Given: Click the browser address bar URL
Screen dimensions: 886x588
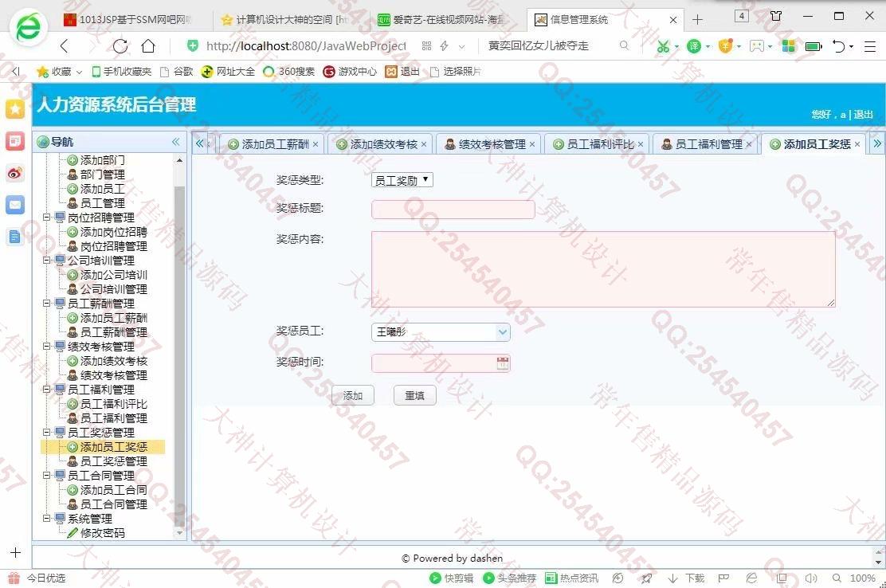Looking at the screenshot, I should [306, 45].
